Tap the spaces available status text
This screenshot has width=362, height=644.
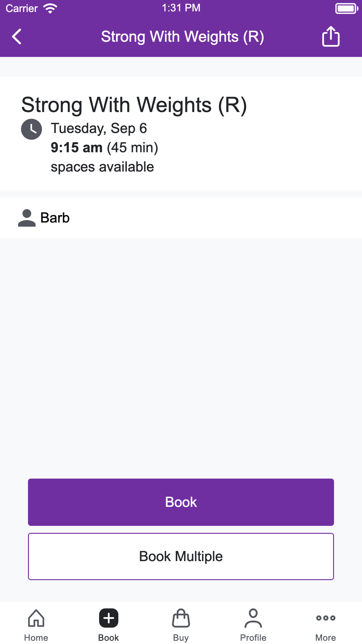[x=102, y=167]
